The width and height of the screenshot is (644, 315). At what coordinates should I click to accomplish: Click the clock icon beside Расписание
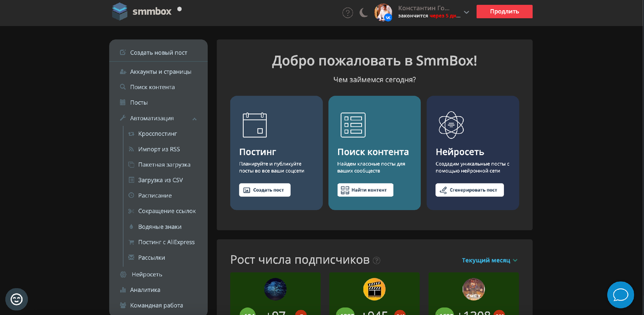pyautogui.click(x=131, y=196)
